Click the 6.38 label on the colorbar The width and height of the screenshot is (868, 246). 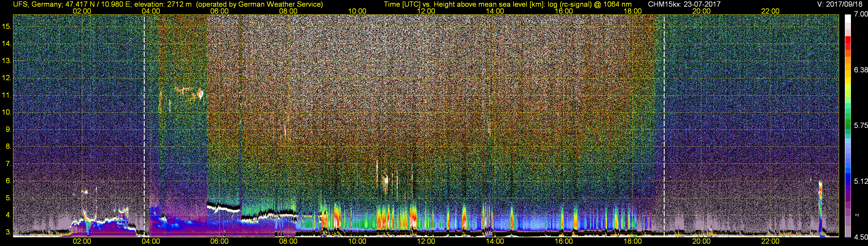pos(860,70)
